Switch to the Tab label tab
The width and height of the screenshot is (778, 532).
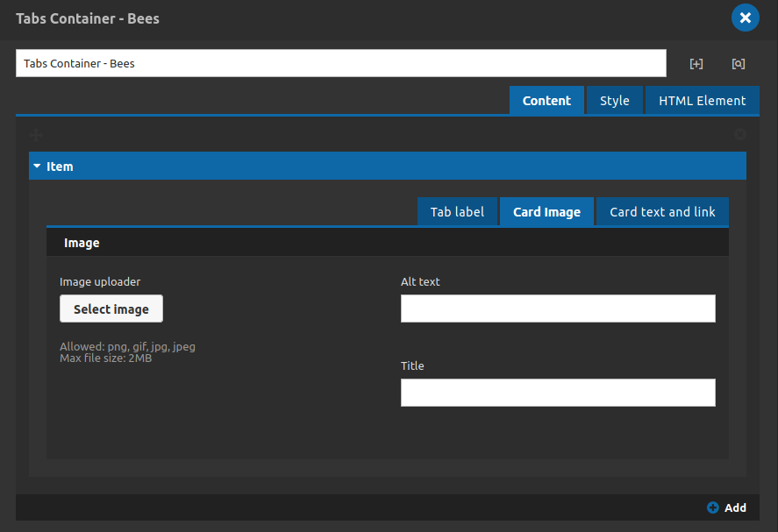coord(457,212)
